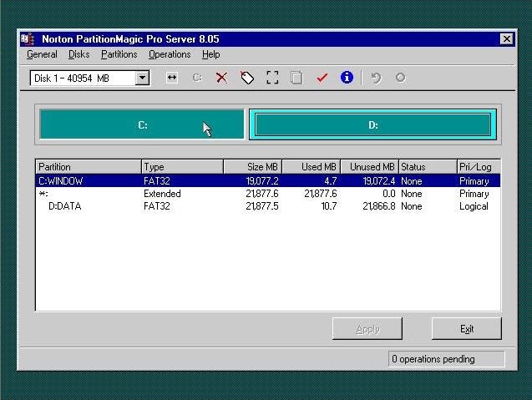This screenshot has height=400, width=532.
Task: Click the 0 operations pending status text
Action: pyautogui.click(x=433, y=359)
